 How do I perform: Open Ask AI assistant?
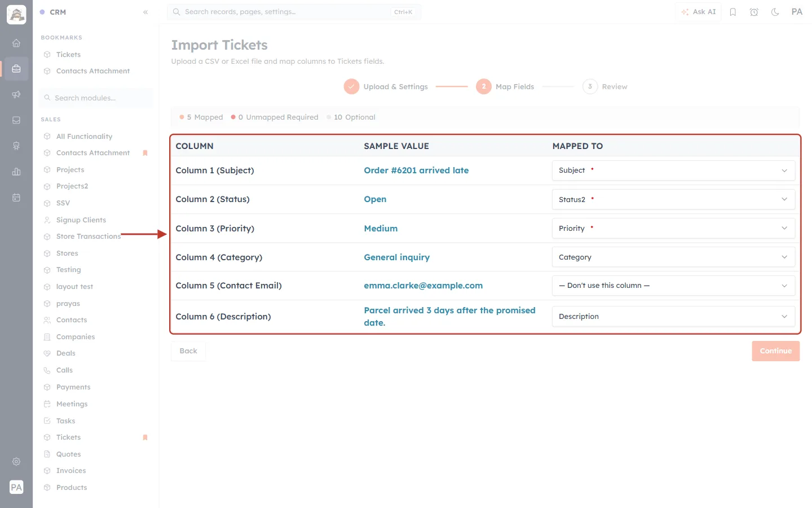click(x=698, y=12)
